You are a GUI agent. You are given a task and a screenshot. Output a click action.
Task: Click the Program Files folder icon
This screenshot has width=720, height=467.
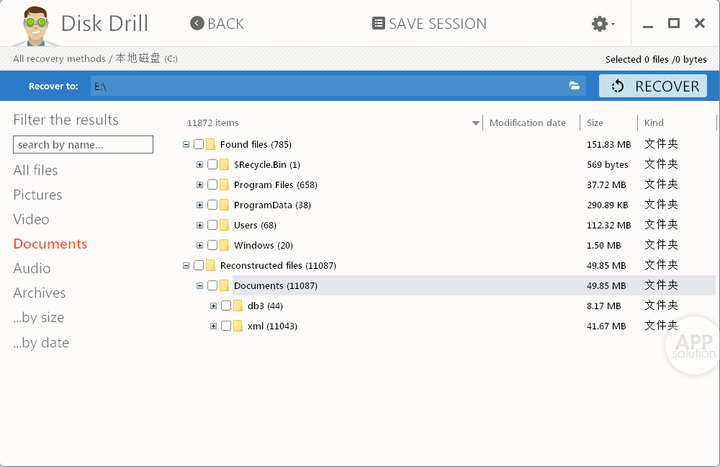(225, 185)
